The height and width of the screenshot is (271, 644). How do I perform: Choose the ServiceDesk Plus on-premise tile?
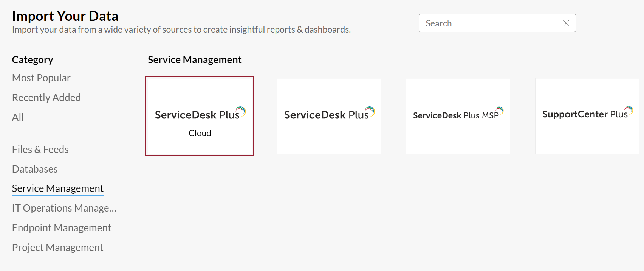click(x=329, y=116)
